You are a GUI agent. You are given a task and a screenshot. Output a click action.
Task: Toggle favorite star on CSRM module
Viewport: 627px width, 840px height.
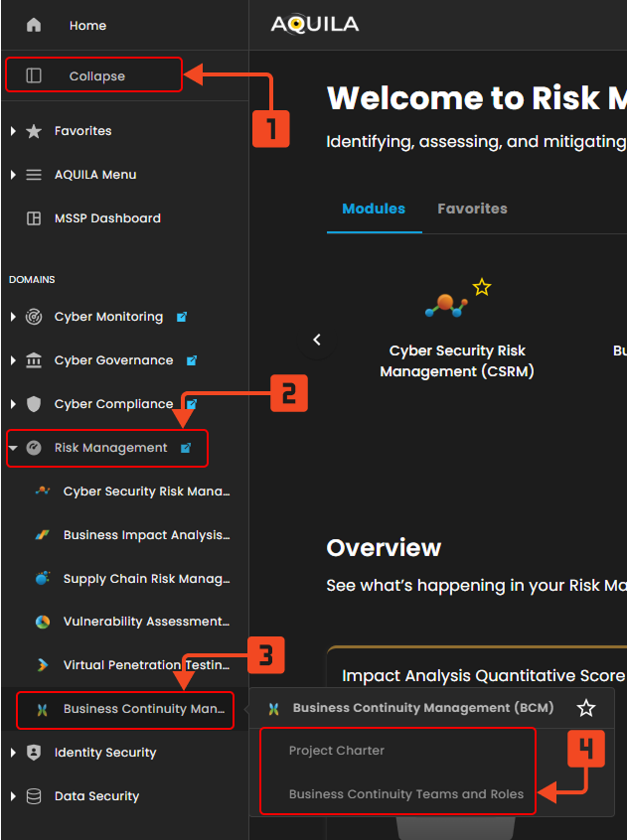482,288
